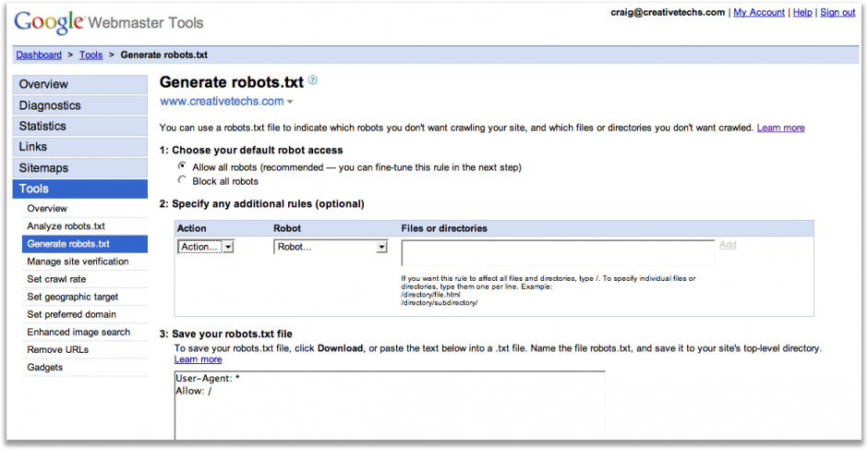The image size is (868, 450).
Task: Open My Account link
Action: [759, 12]
